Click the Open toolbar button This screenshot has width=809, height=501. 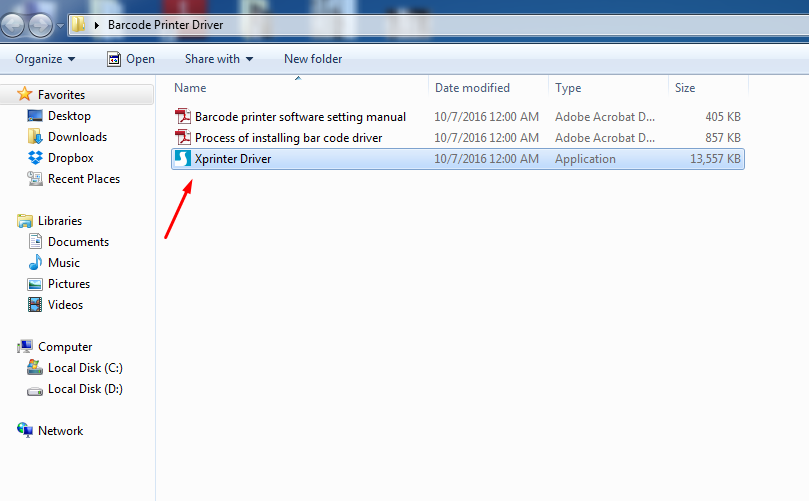click(131, 59)
